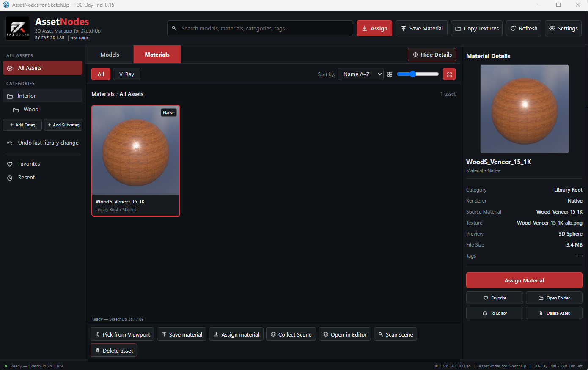Click the red large grid view icon
The height and width of the screenshot is (370, 588).
(x=449, y=74)
